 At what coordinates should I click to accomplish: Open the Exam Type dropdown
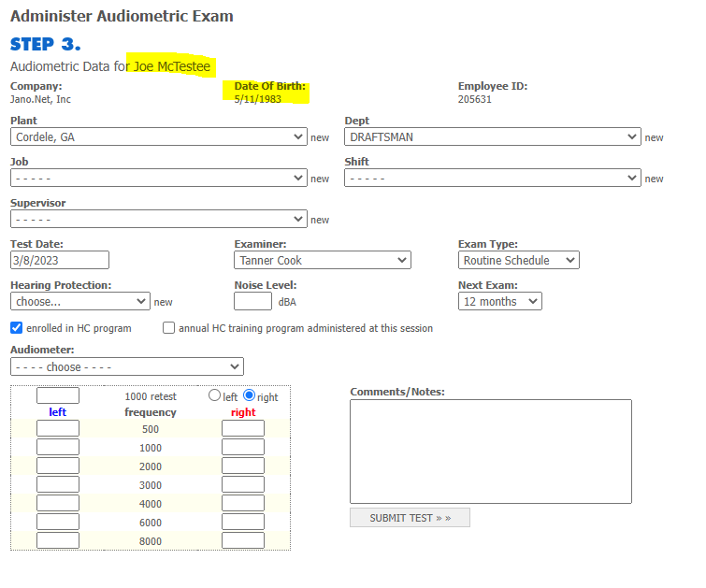coord(519,260)
